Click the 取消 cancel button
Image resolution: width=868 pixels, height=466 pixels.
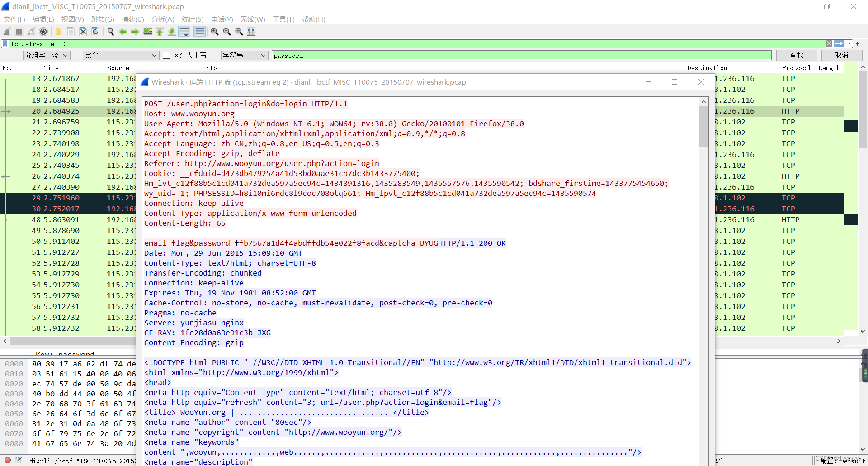click(x=842, y=55)
